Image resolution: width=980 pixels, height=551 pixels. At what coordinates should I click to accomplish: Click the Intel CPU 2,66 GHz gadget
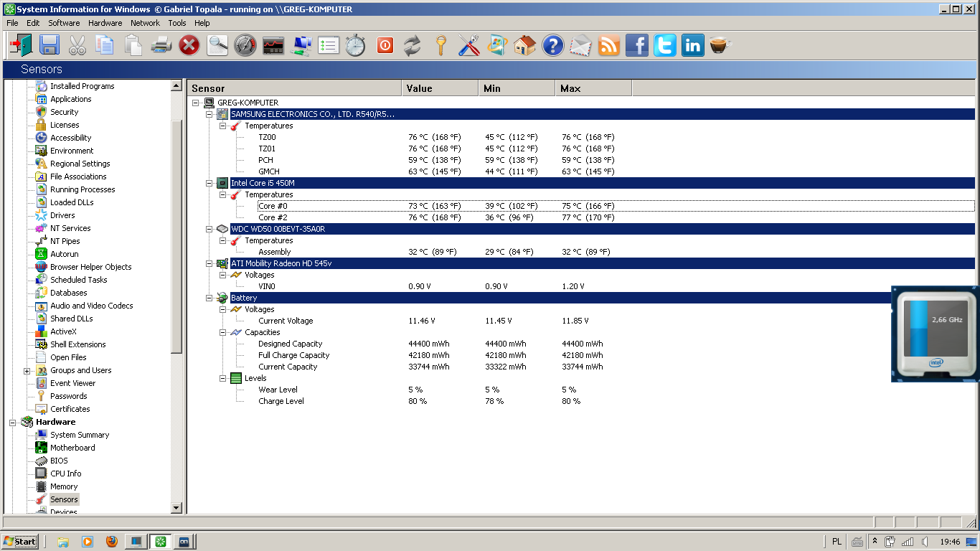(935, 333)
